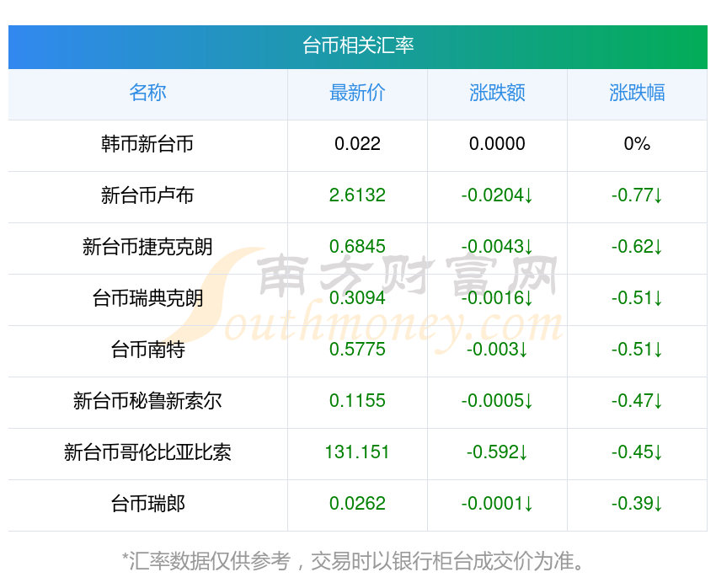Viewport: 716px width, 588px height.
Task: Click the 台币相关汇率 table title
Action: 358,45
